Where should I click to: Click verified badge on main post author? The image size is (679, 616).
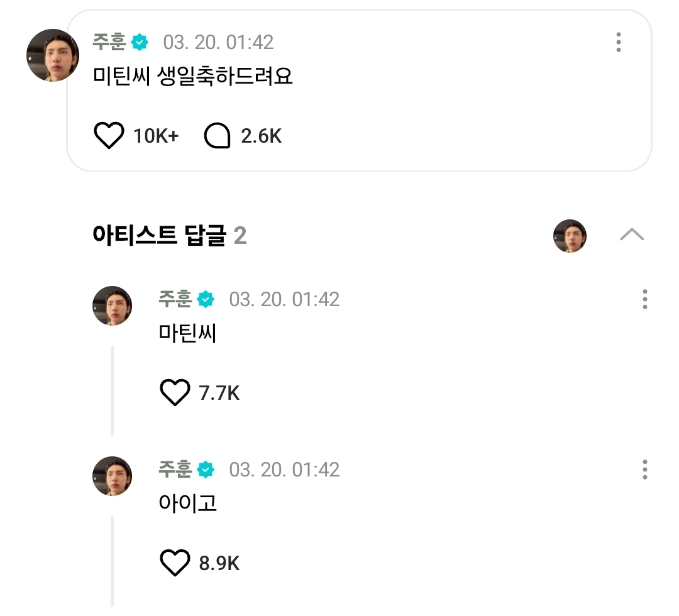coord(140,43)
